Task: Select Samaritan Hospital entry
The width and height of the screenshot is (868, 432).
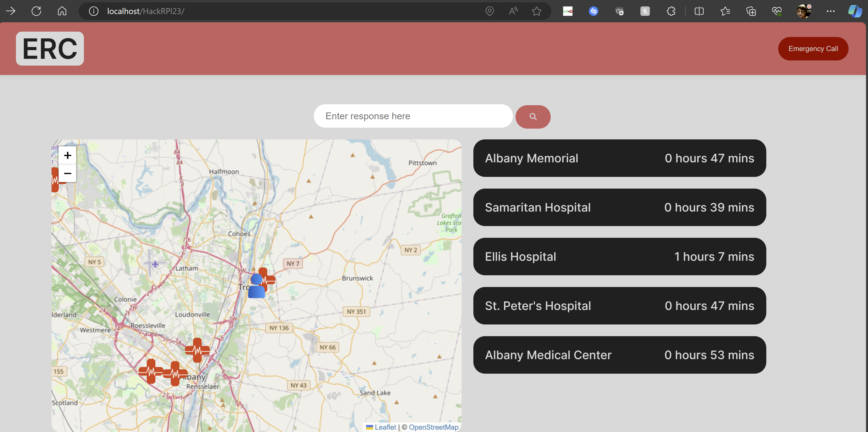Action: coord(619,207)
